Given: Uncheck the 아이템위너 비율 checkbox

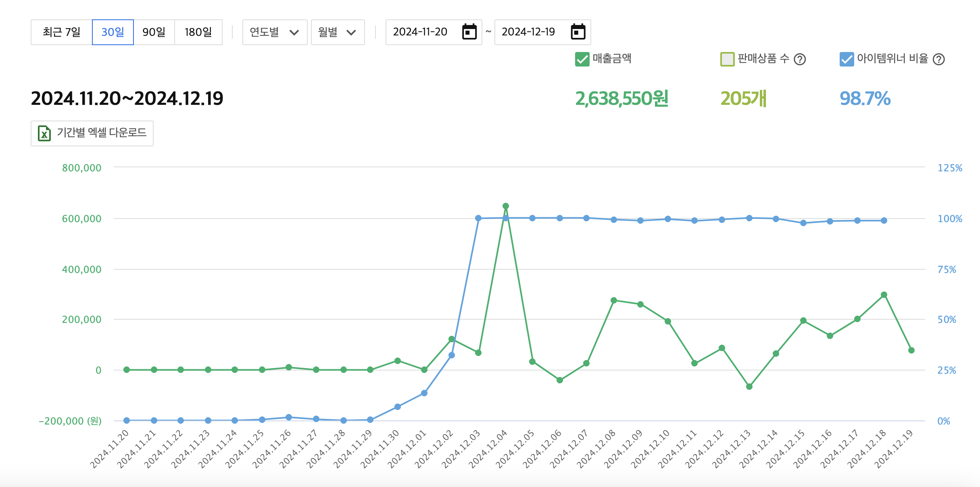Looking at the screenshot, I should [847, 59].
